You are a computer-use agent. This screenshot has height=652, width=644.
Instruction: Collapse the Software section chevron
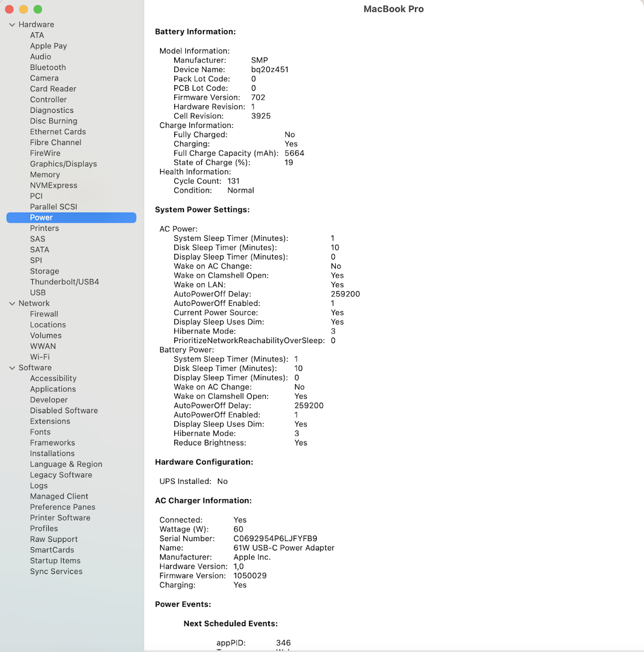pyautogui.click(x=12, y=368)
